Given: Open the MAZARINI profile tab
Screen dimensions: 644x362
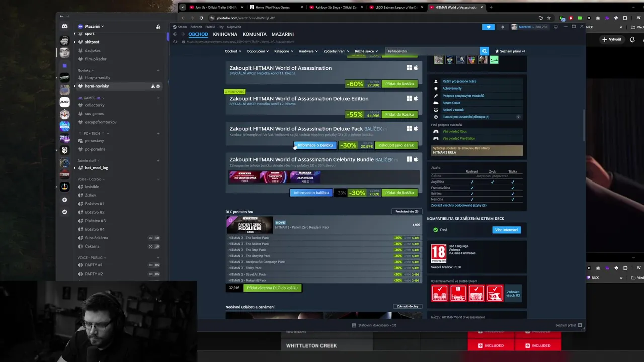Looking at the screenshot, I should coord(283,34).
